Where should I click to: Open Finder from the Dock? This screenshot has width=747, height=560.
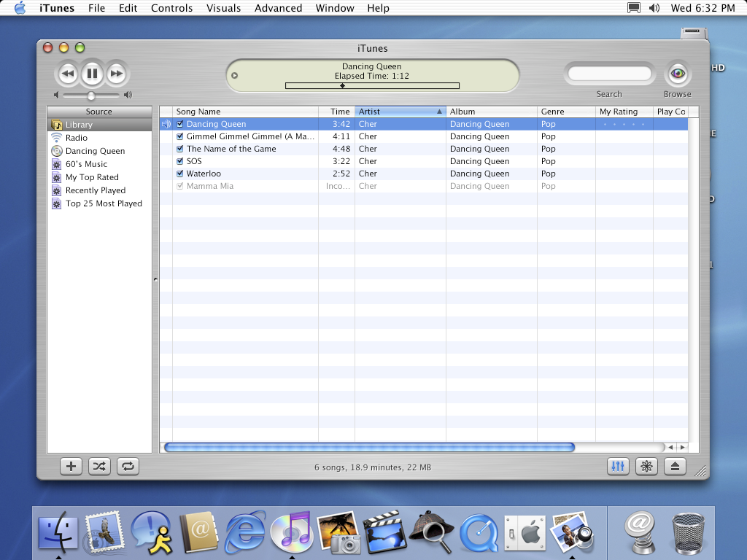(58, 532)
